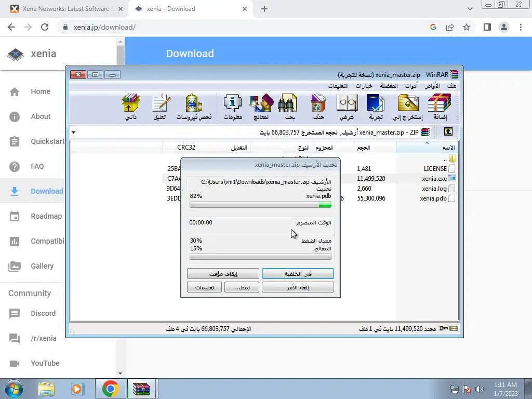Open the Gallery link in xenia sidebar
The width and height of the screenshot is (532, 399).
[x=42, y=266]
